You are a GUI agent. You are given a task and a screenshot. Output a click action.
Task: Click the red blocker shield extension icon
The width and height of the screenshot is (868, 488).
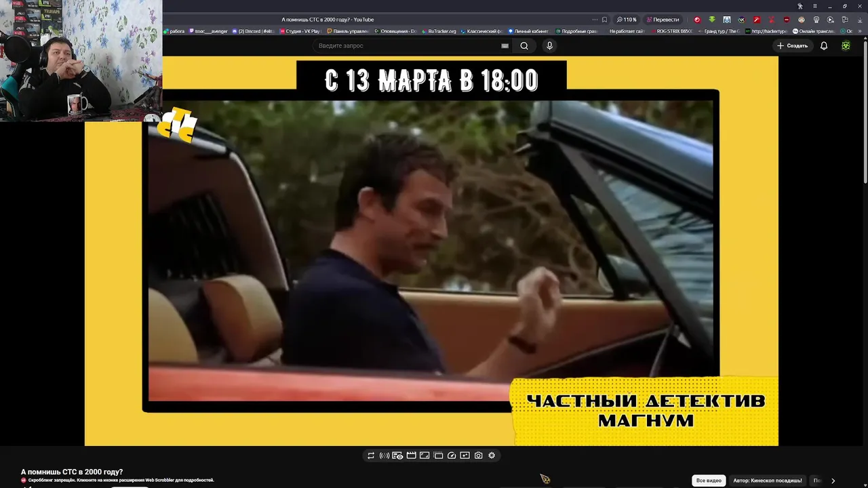pyautogui.click(x=787, y=20)
